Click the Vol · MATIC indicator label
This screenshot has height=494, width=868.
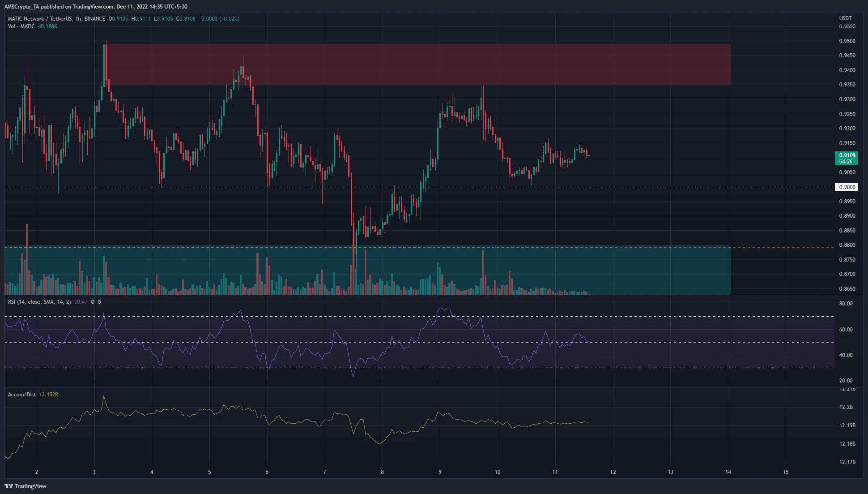tap(21, 26)
